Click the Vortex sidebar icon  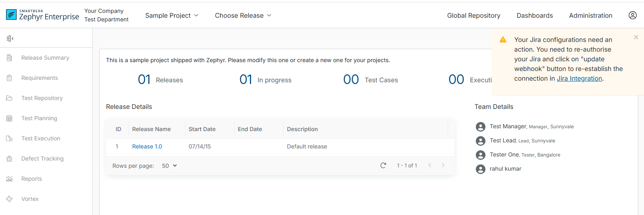point(9,199)
